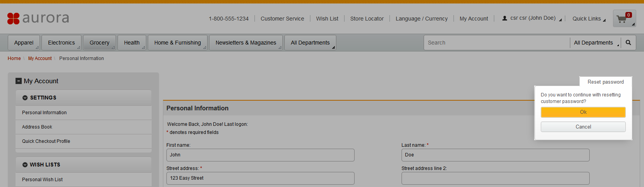
Task: Click the Home breadcrumb link
Action: tap(14, 58)
